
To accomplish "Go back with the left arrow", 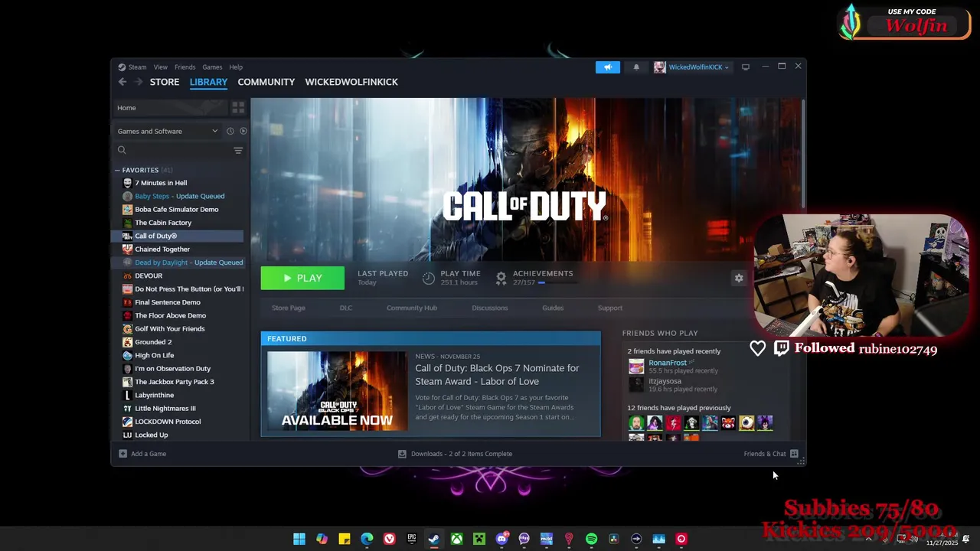I will point(122,82).
